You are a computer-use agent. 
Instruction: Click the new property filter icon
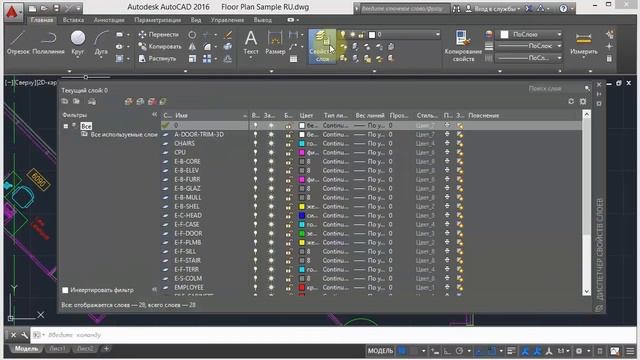[65, 102]
